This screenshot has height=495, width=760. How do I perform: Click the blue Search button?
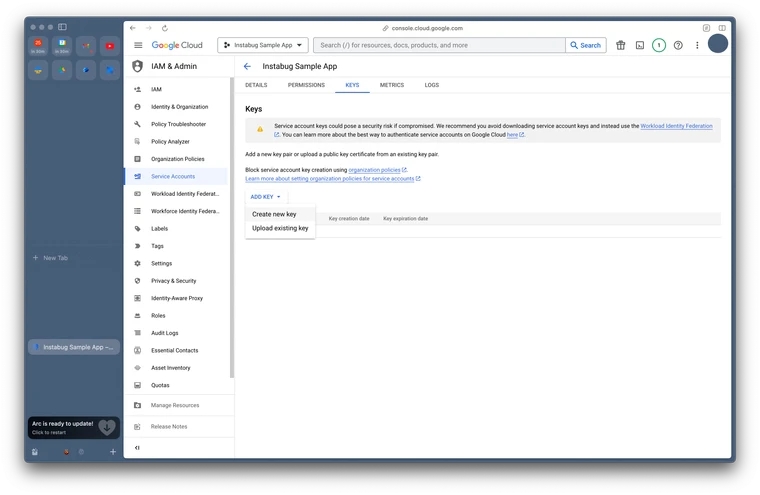tap(586, 45)
